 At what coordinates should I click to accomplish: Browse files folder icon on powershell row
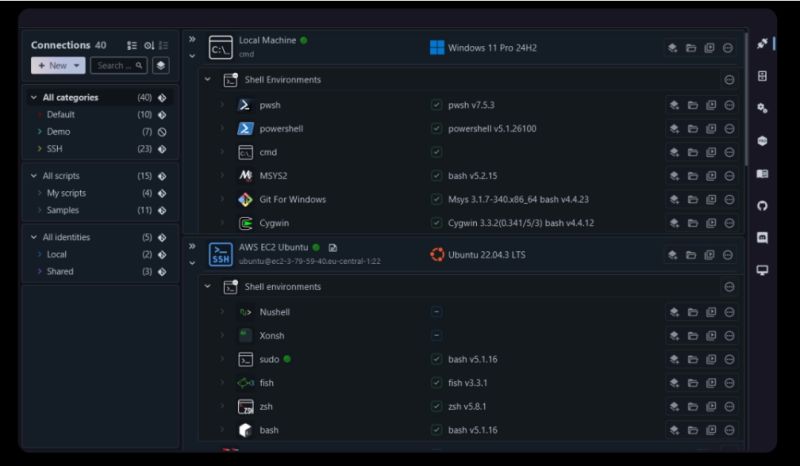coord(692,129)
